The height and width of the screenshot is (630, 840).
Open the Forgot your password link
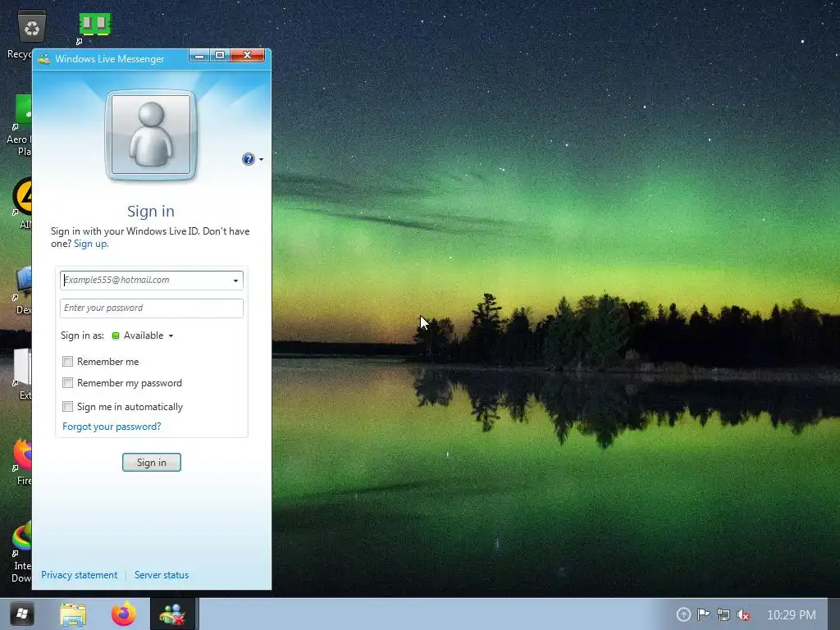(112, 427)
